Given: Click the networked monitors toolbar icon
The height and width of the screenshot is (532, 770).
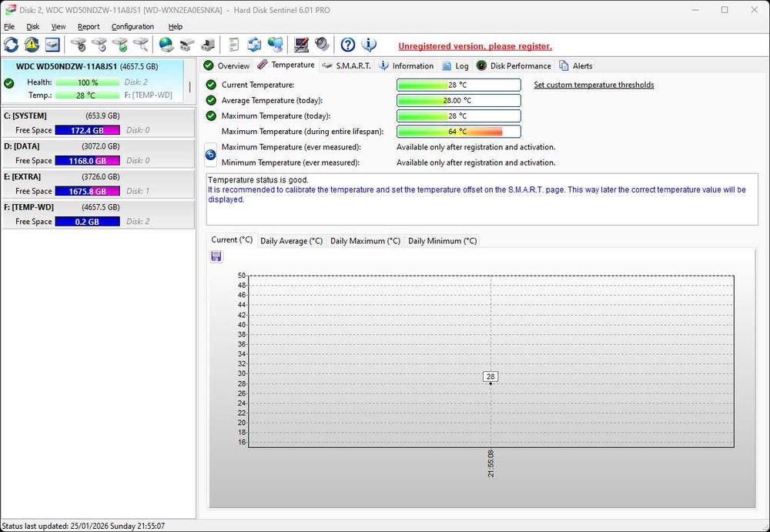Looking at the screenshot, I should [x=276, y=45].
